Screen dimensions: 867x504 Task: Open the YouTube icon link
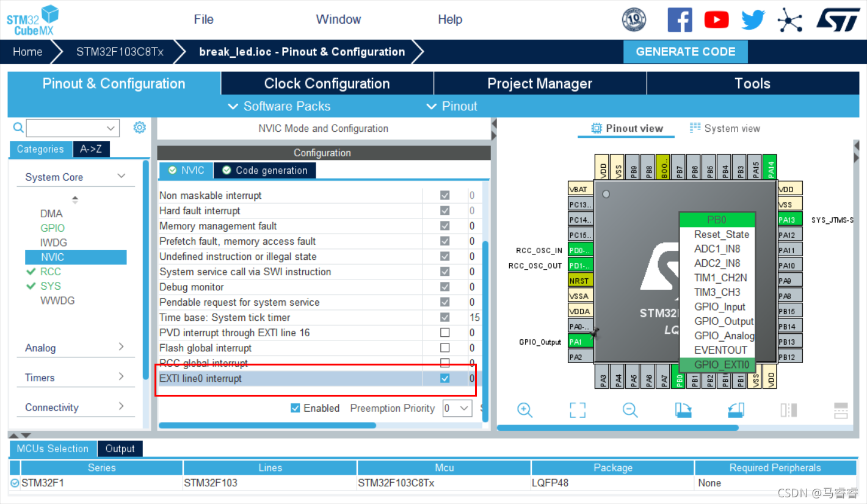tap(716, 20)
